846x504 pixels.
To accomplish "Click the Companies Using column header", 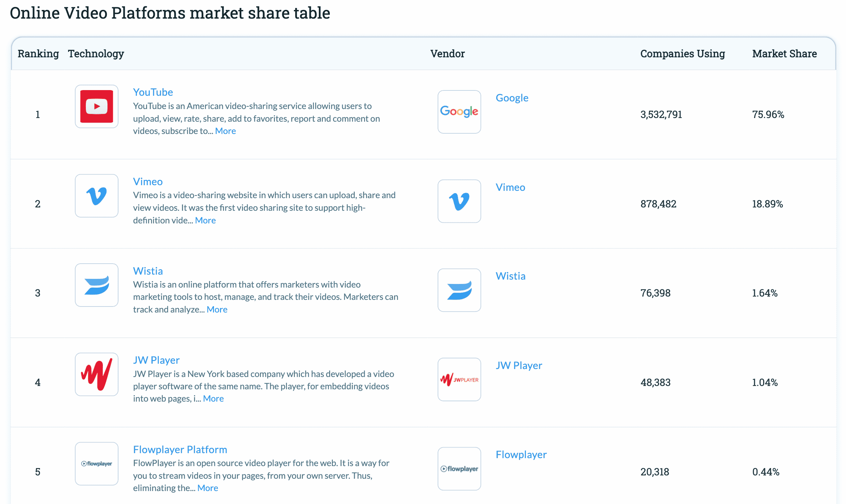I will tap(682, 54).
